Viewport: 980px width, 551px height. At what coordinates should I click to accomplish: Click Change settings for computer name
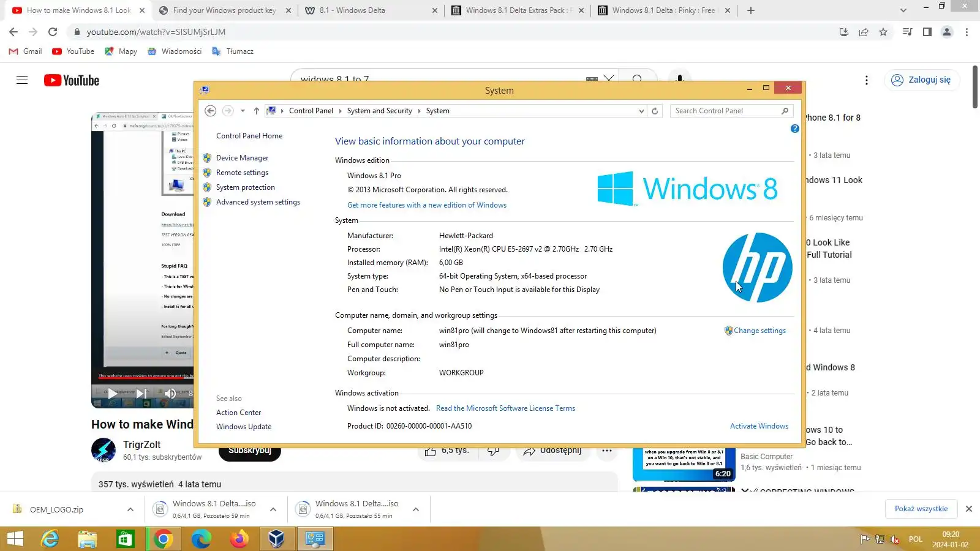(x=759, y=331)
